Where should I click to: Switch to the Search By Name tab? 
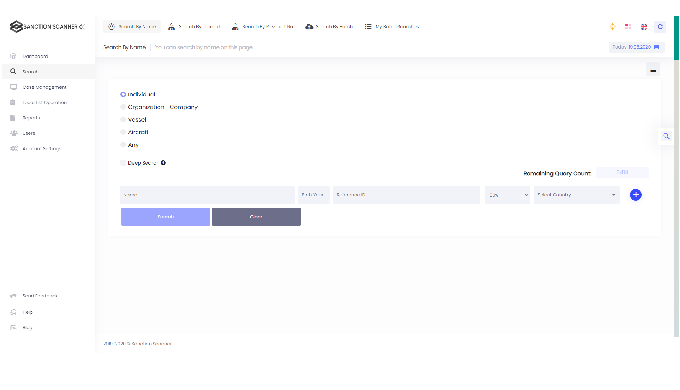[x=132, y=26]
